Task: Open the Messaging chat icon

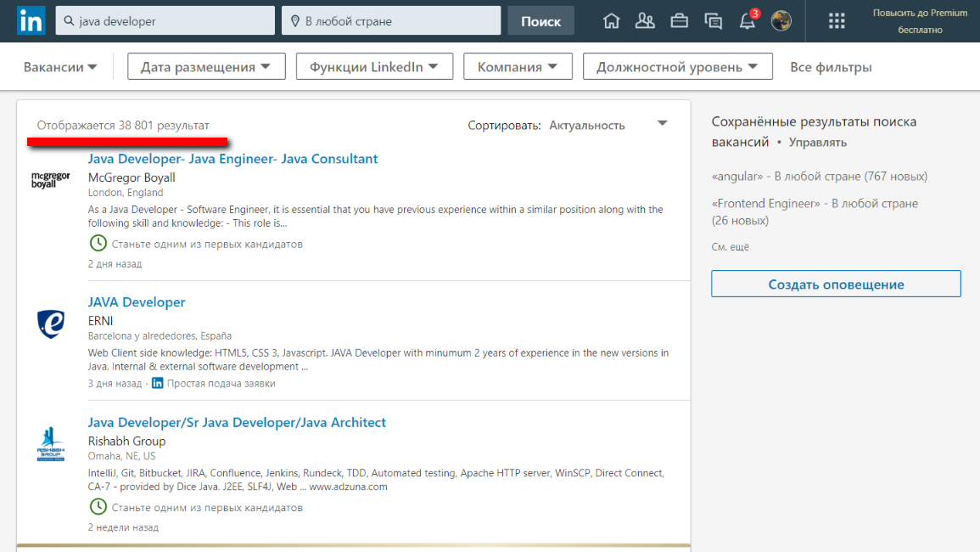Action: (713, 21)
